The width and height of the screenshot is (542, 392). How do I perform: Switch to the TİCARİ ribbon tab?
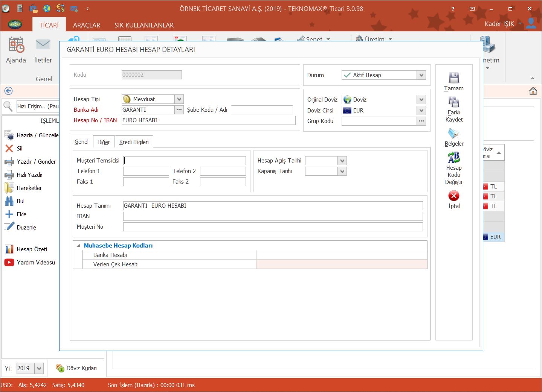tap(49, 25)
